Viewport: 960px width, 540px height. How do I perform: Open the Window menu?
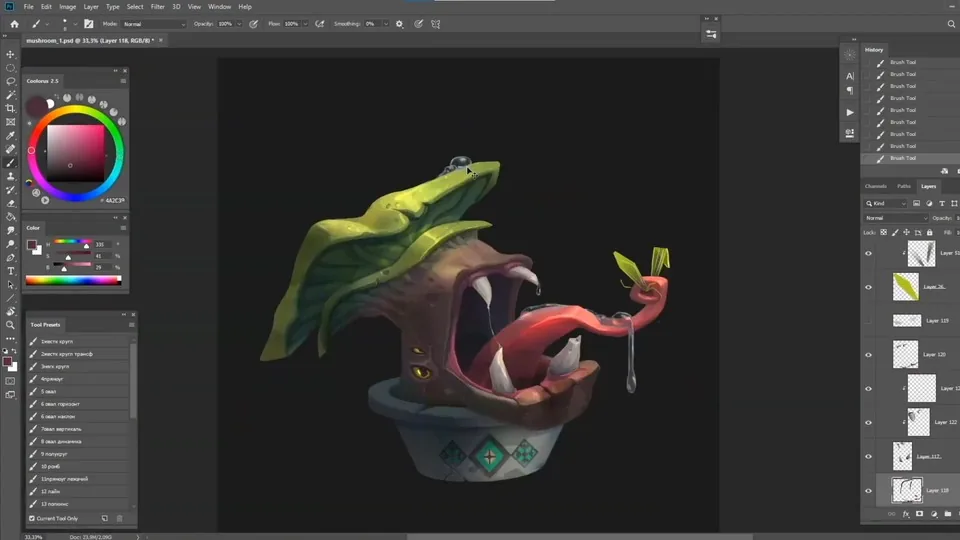[x=219, y=7]
